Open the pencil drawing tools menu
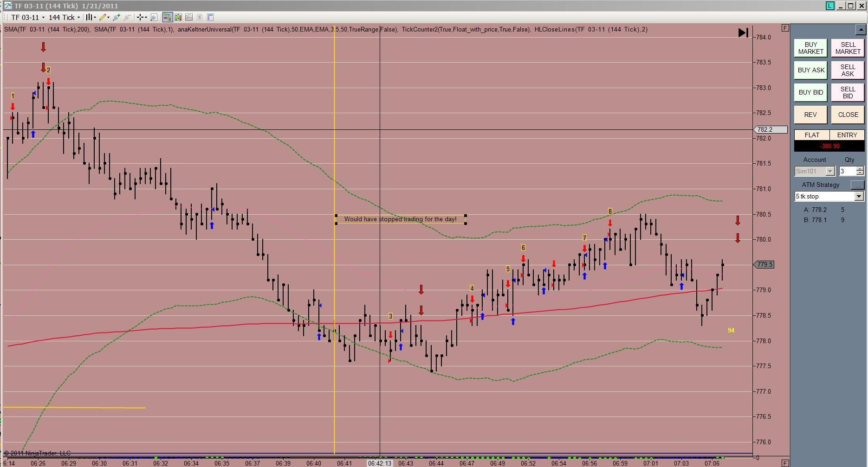The width and height of the screenshot is (868, 467). (x=104, y=18)
